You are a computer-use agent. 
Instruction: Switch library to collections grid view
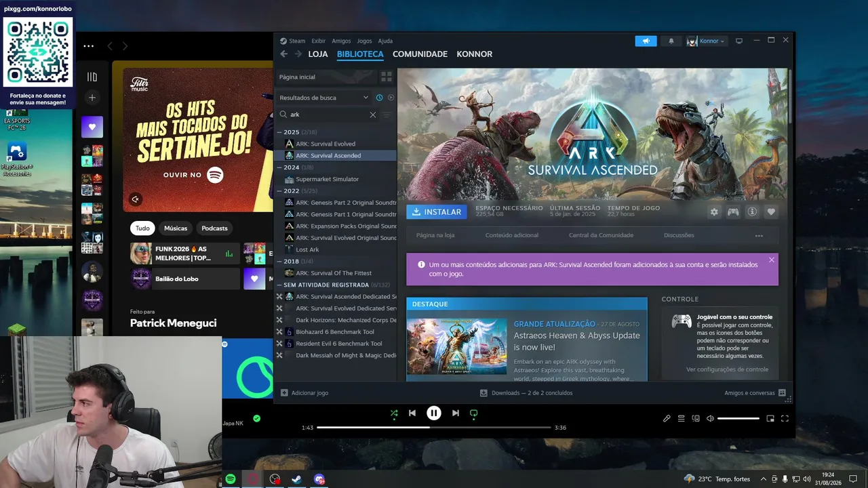(387, 77)
